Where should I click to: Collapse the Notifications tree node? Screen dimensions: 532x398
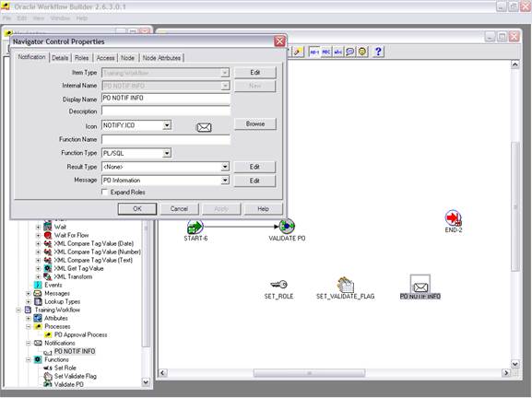pyautogui.click(x=29, y=343)
